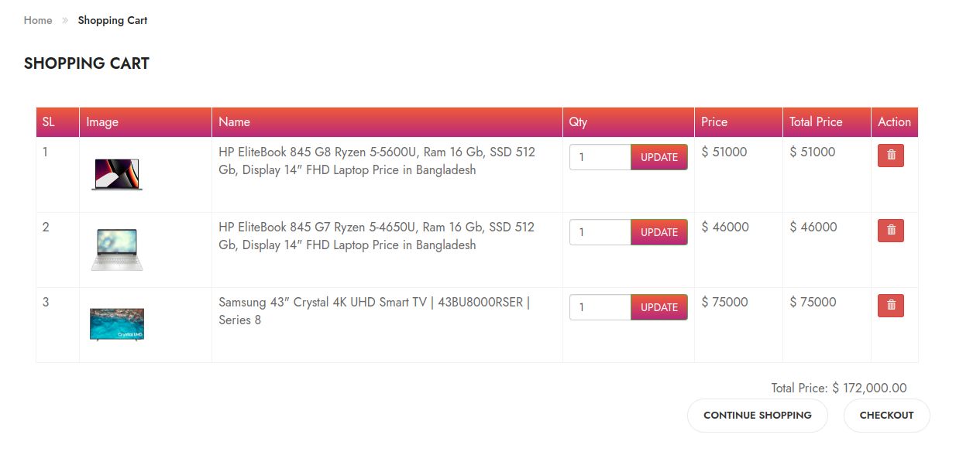
Task: Select quantity input for Samsung TV
Action: click(600, 307)
